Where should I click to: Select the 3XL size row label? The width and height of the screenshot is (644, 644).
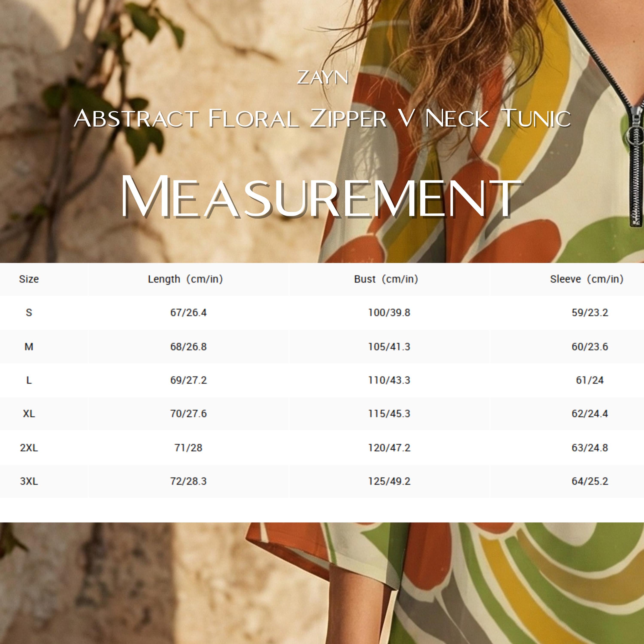[29, 481]
